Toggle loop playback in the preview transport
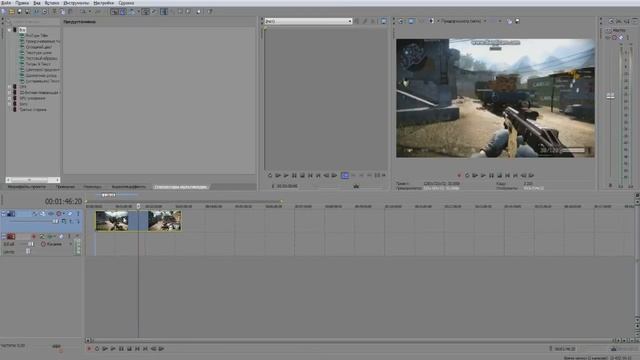Image resolution: width=640 pixels, height=360 pixels. pos(467,176)
